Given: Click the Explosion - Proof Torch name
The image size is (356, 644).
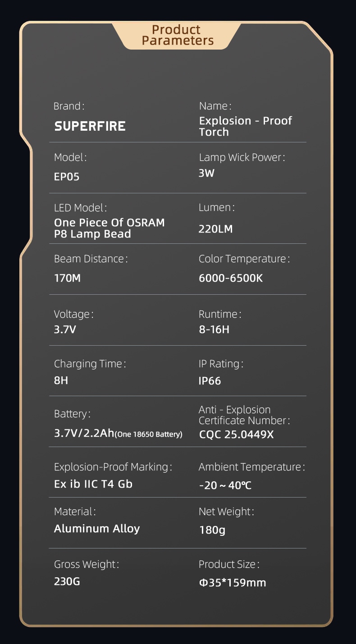Looking at the screenshot, I should pos(246,126).
